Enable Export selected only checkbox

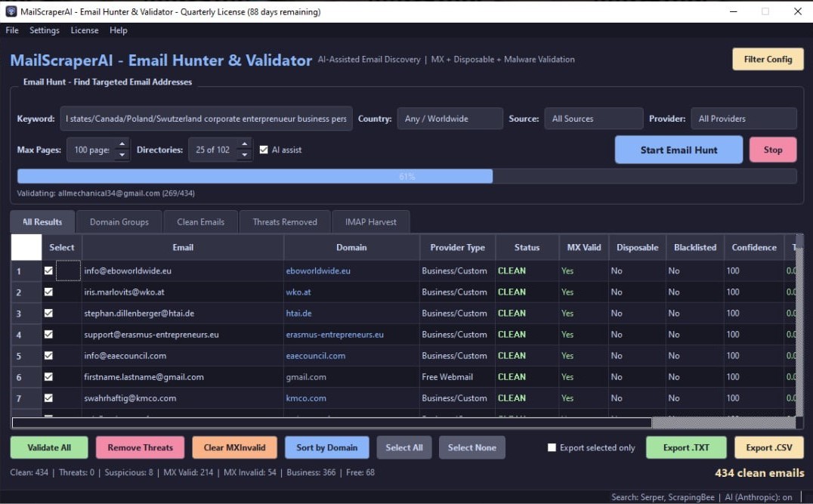(x=552, y=447)
